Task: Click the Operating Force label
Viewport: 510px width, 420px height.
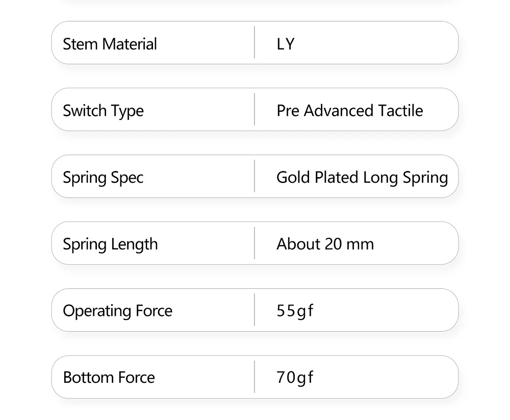Action: [117, 311]
